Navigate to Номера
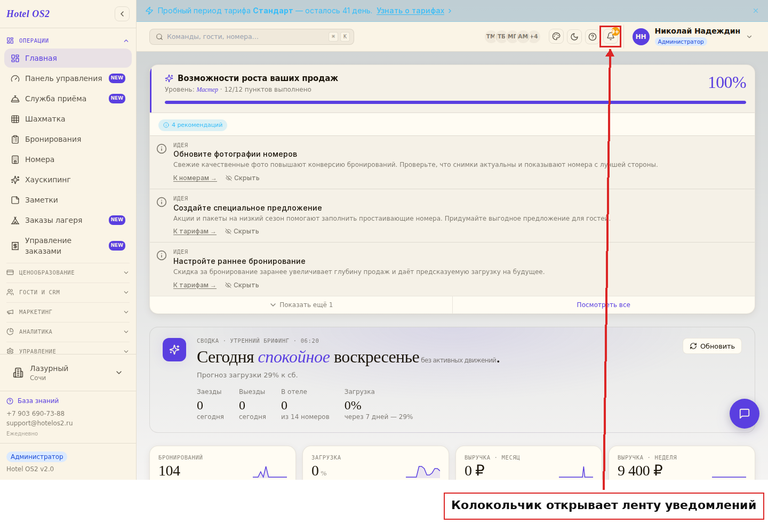The image size is (768, 532). (68, 159)
